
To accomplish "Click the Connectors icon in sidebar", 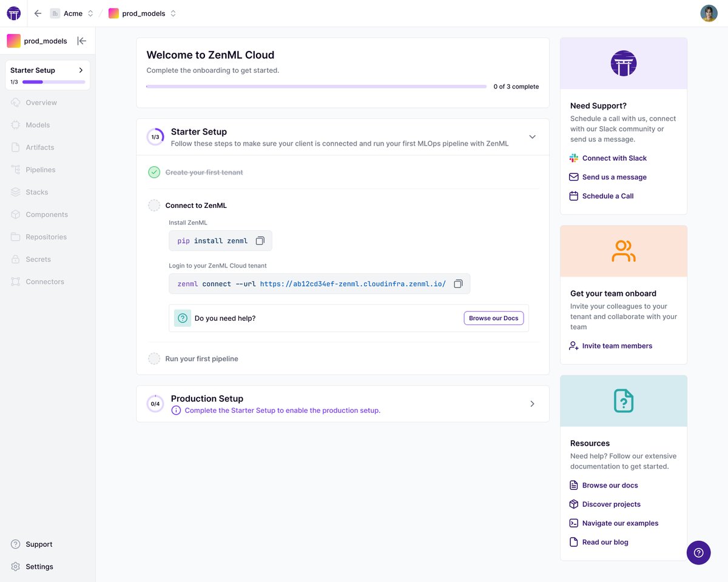I will 16,282.
